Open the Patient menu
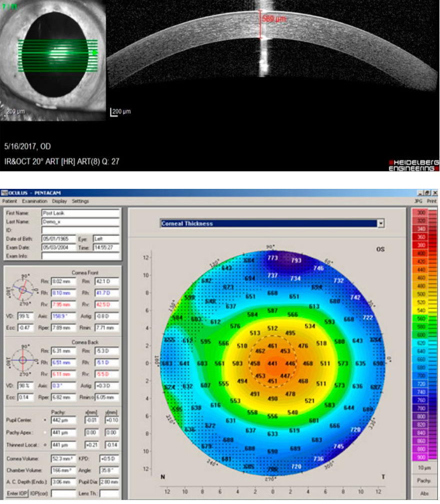The width and height of the screenshot is (440, 504). (x=9, y=201)
